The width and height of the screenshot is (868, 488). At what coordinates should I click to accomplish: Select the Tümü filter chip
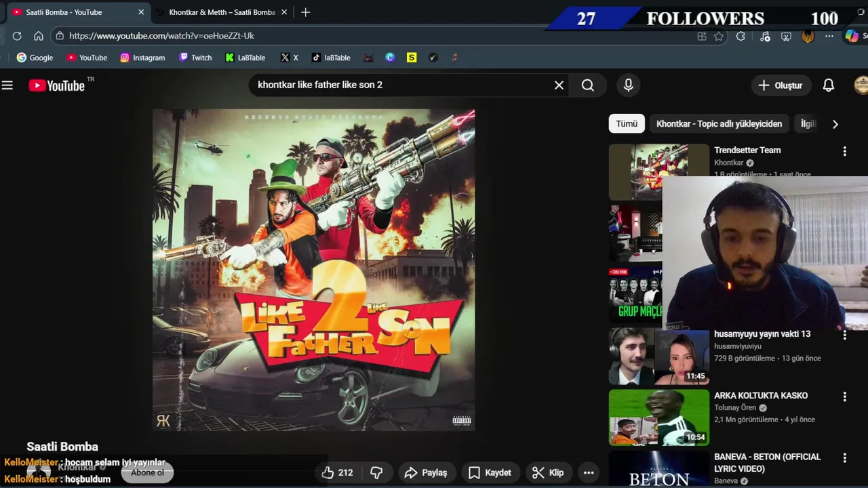tap(627, 124)
